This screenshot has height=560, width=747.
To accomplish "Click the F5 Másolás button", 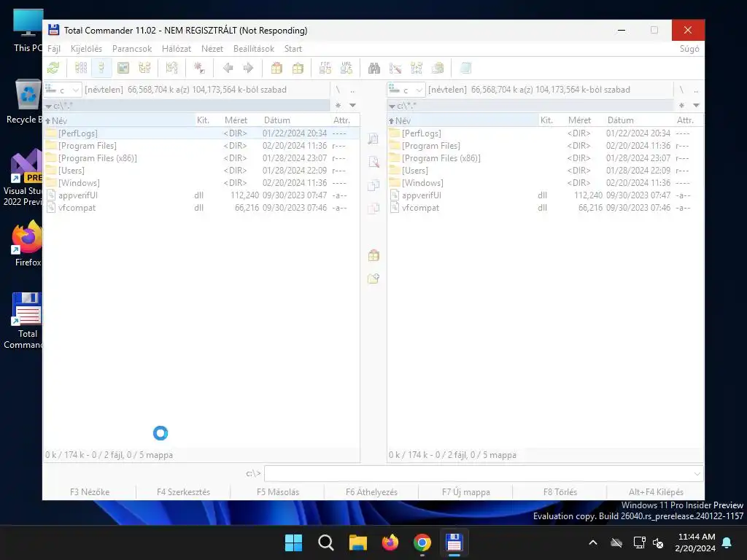I will tap(278, 492).
